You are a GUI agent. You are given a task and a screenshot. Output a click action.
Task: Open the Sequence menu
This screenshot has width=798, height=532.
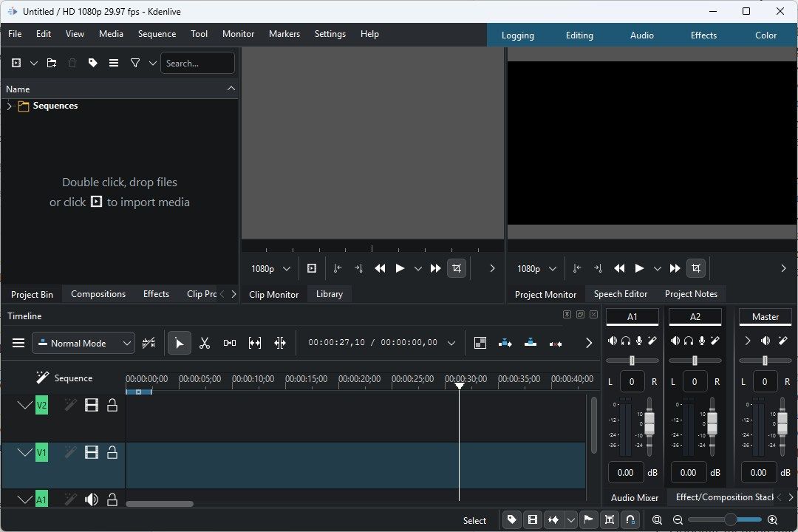[157, 33]
